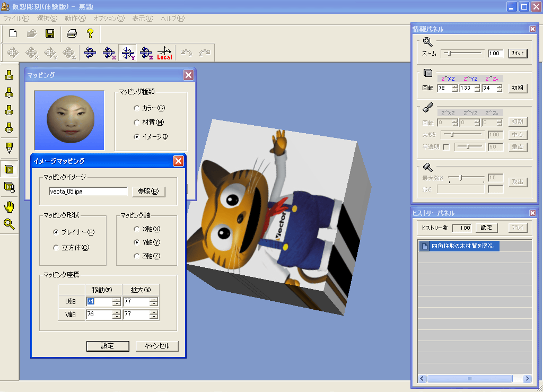Select the カラー(C) mapping type radio button
Screen dimensions: 543x392
[x=136, y=108]
